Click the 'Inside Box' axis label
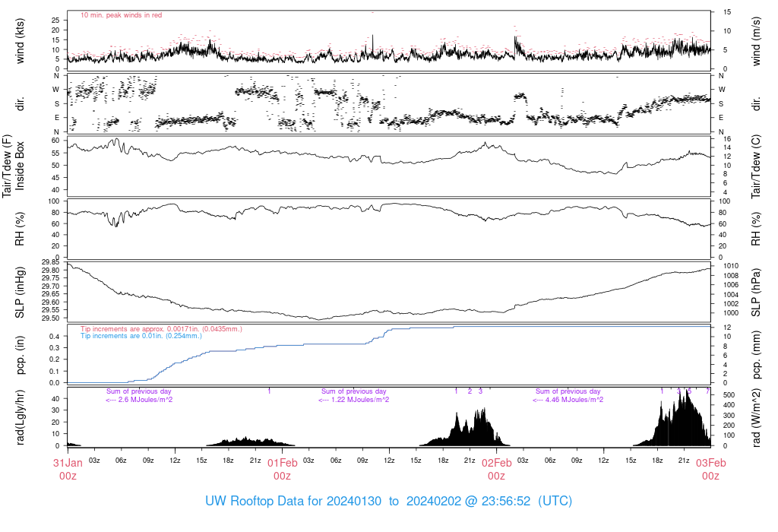Screen dimensions: 778x532 tap(20, 166)
